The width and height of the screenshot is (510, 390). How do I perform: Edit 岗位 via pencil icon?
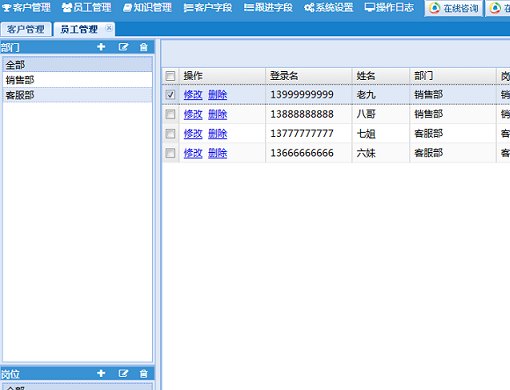123,373
